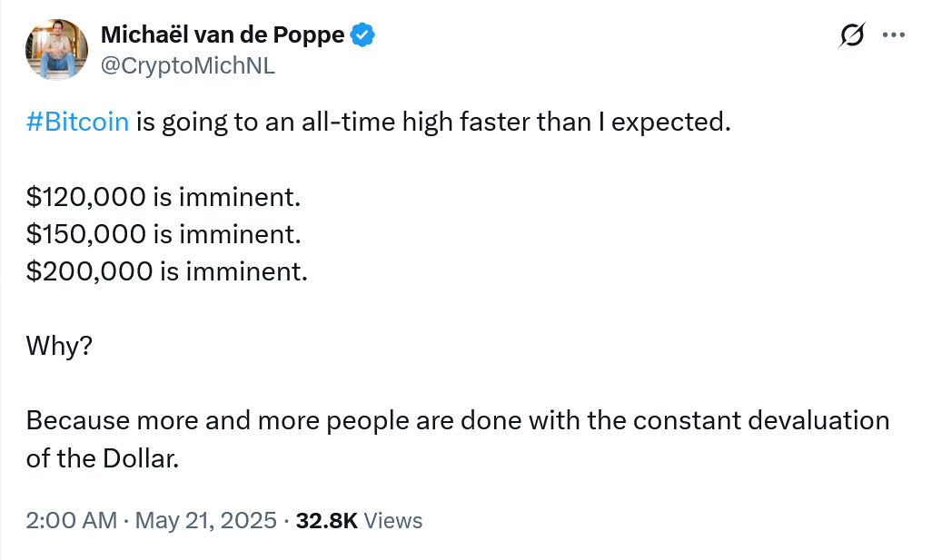Open the three-dot more options menu
Viewport: 932px width, 560px height.
[893, 35]
